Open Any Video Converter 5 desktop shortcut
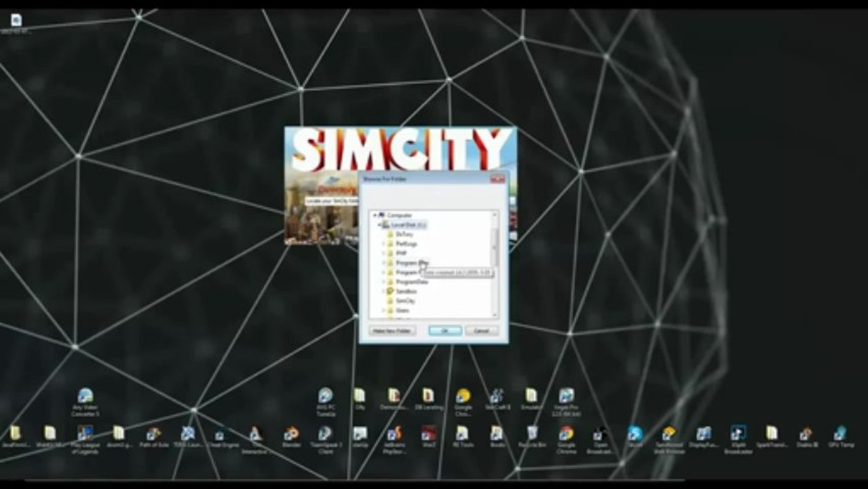 coord(85,401)
